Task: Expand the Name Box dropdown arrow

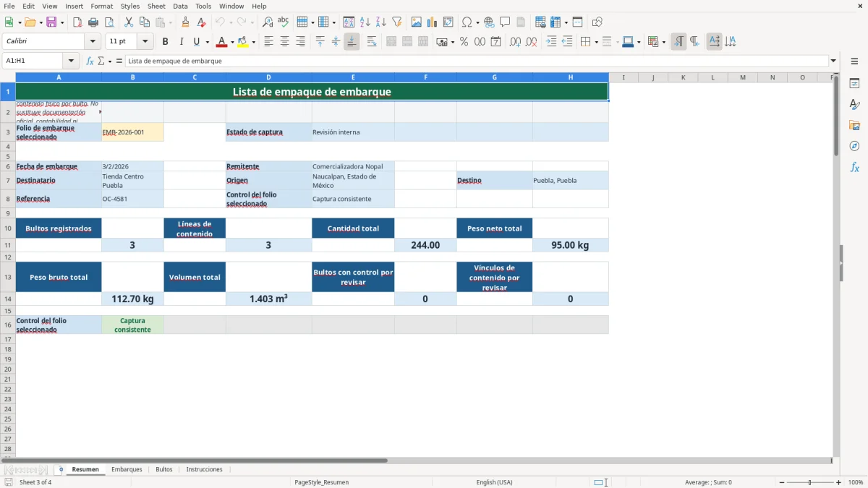Action: point(72,61)
